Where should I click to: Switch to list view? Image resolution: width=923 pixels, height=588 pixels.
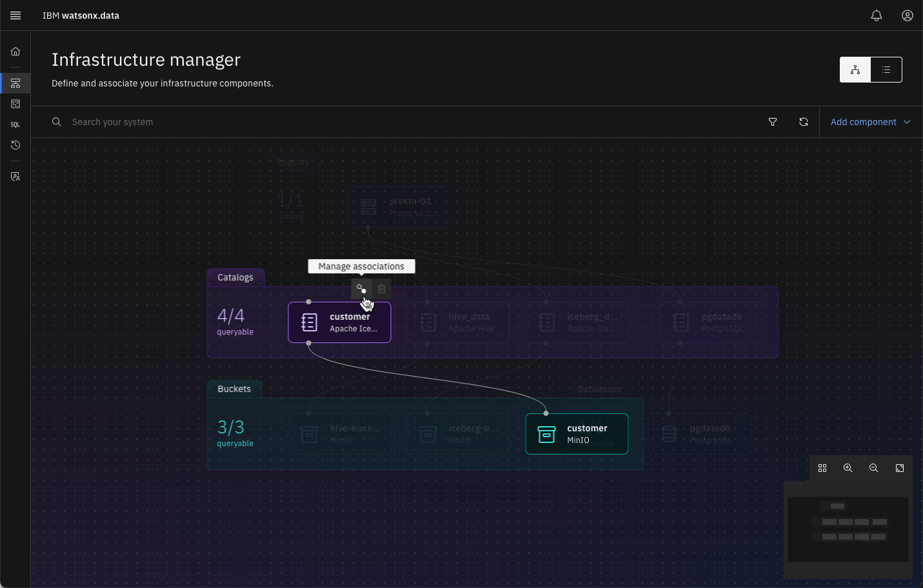(x=886, y=70)
